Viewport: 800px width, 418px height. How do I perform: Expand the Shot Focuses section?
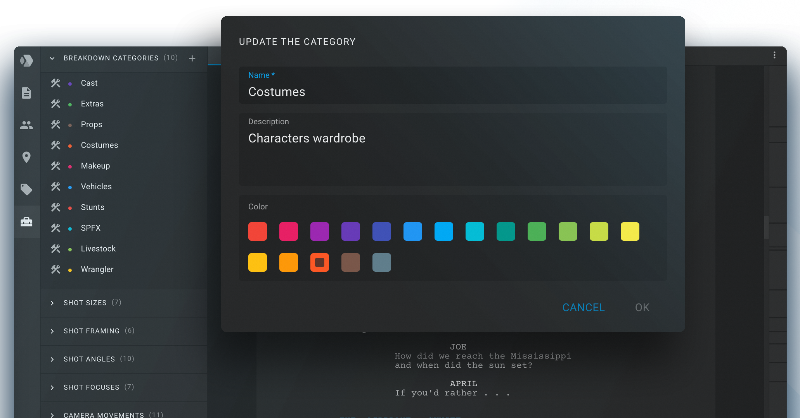coord(52,388)
